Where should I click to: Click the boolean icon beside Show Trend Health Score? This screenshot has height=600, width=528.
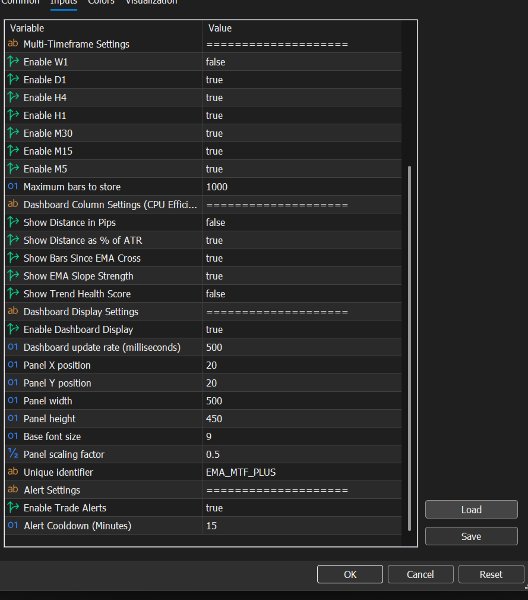pyautogui.click(x=13, y=293)
